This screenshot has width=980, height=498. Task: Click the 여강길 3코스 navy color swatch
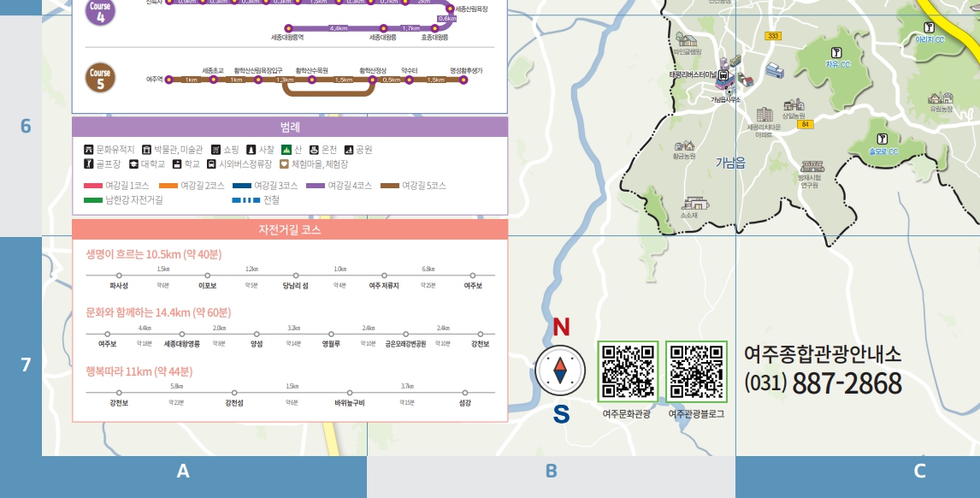(x=242, y=186)
